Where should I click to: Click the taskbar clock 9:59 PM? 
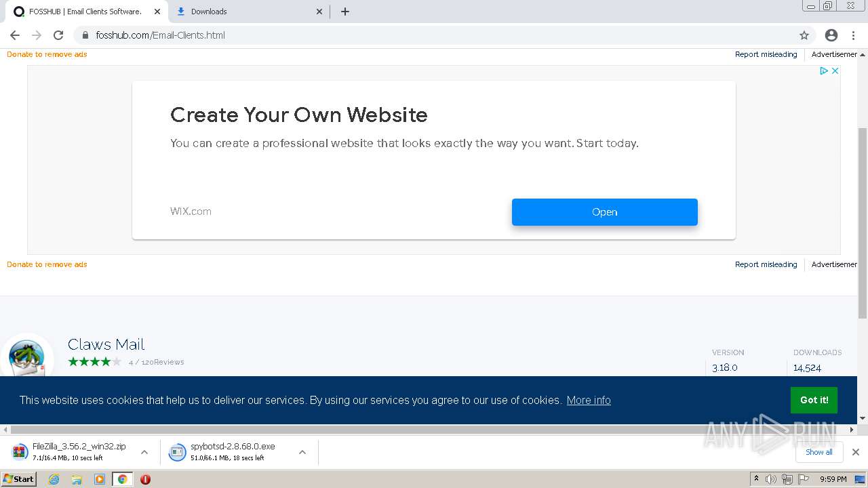click(x=833, y=479)
